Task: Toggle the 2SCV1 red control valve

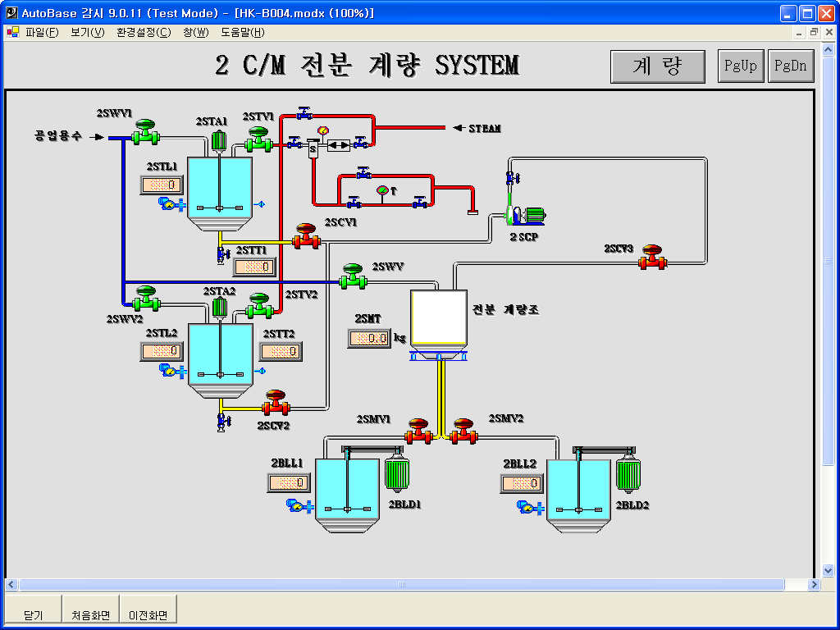Action: point(305,236)
